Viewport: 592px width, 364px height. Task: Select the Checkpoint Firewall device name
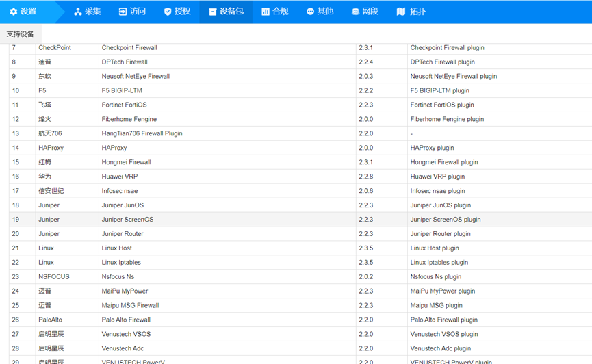point(129,48)
